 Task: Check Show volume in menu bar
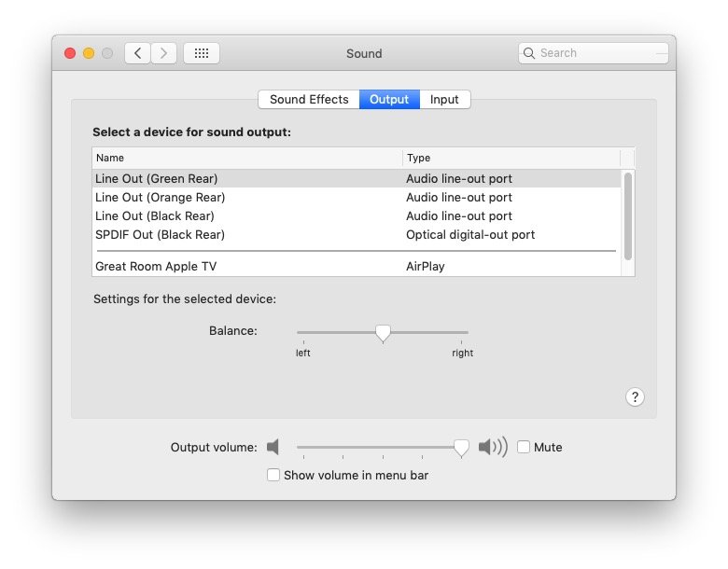(x=273, y=475)
